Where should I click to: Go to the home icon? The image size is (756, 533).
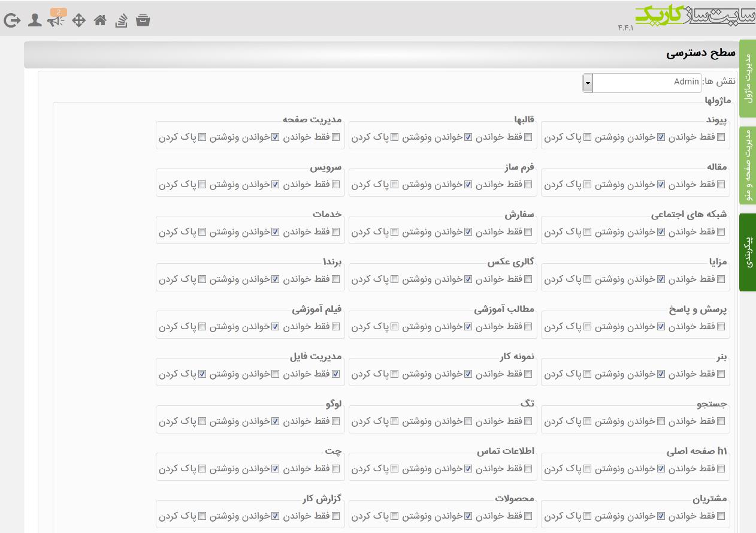(100, 20)
